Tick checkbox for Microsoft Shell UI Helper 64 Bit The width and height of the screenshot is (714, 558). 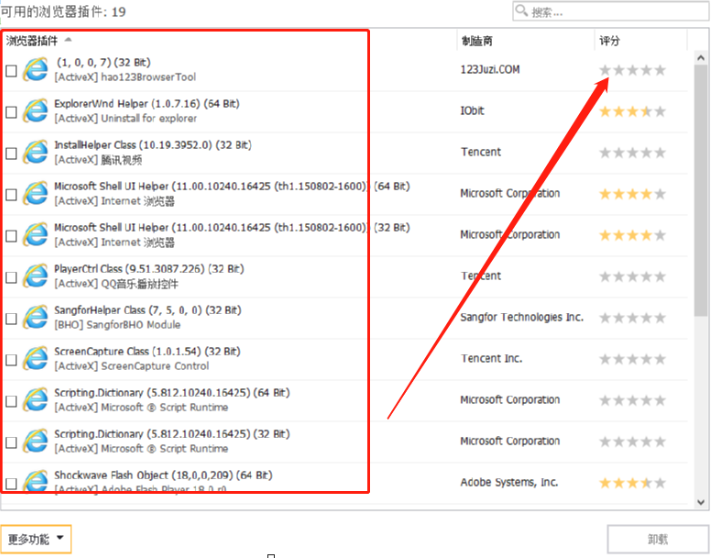click(11, 195)
